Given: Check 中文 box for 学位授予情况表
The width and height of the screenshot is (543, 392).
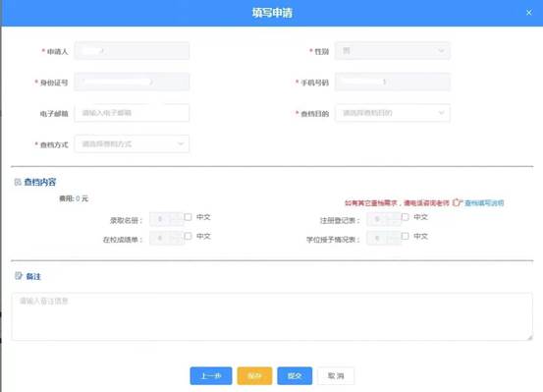Looking at the screenshot, I should (405, 236).
